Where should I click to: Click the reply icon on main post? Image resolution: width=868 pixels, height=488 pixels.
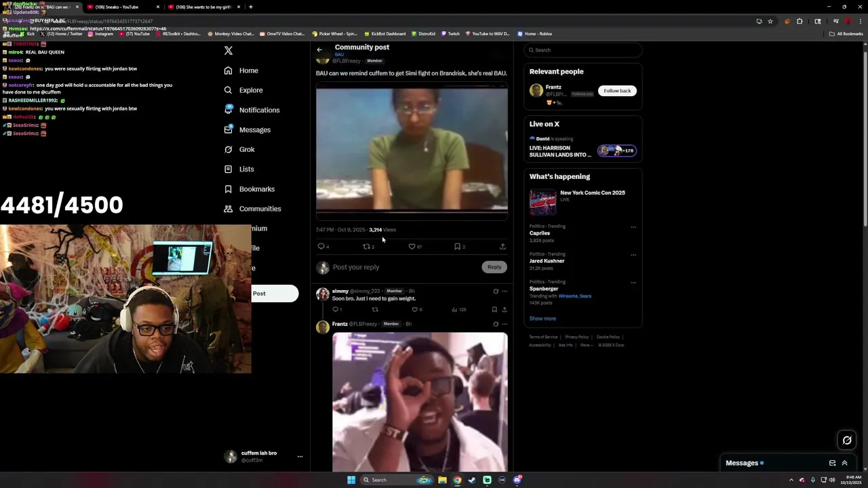pyautogui.click(x=321, y=247)
